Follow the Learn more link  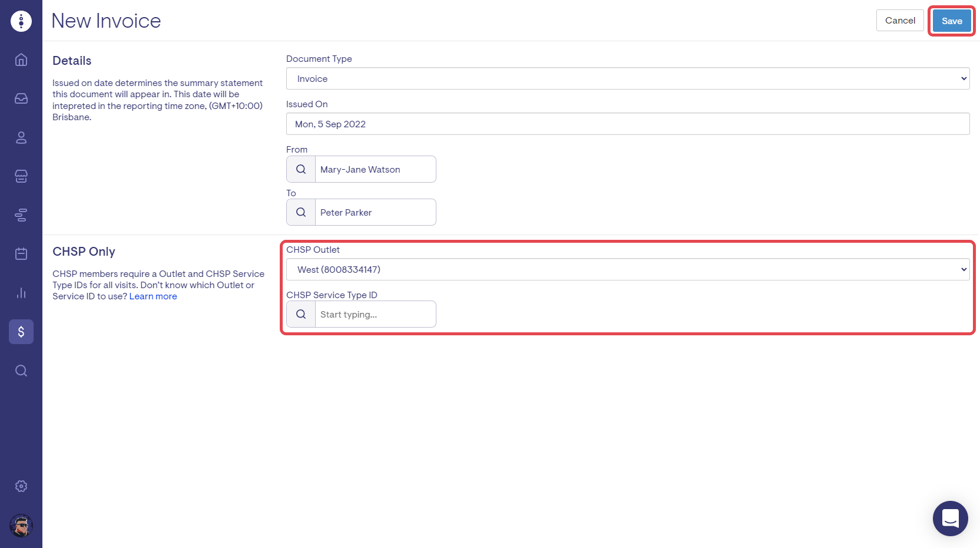pos(153,296)
